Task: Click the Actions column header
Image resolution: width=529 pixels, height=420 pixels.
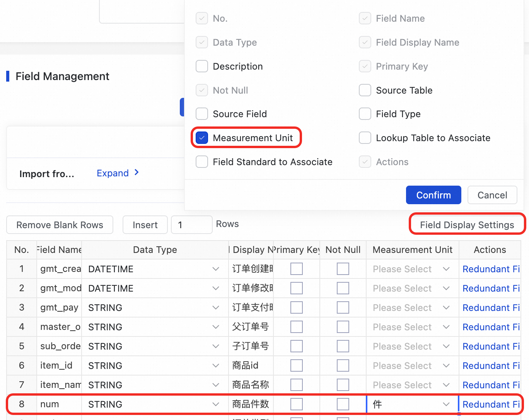Action: point(490,250)
